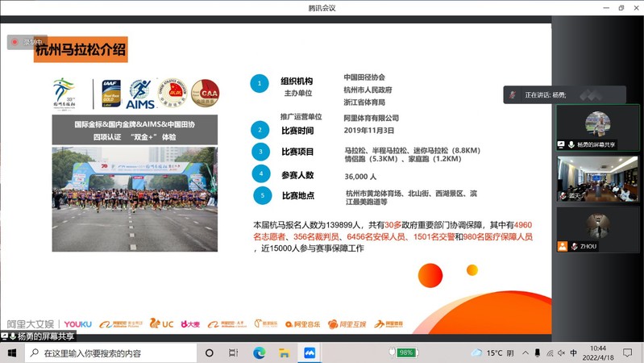The width and height of the screenshot is (644, 363).
Task: Click the 98% battery indicator
Action: [x=404, y=353]
